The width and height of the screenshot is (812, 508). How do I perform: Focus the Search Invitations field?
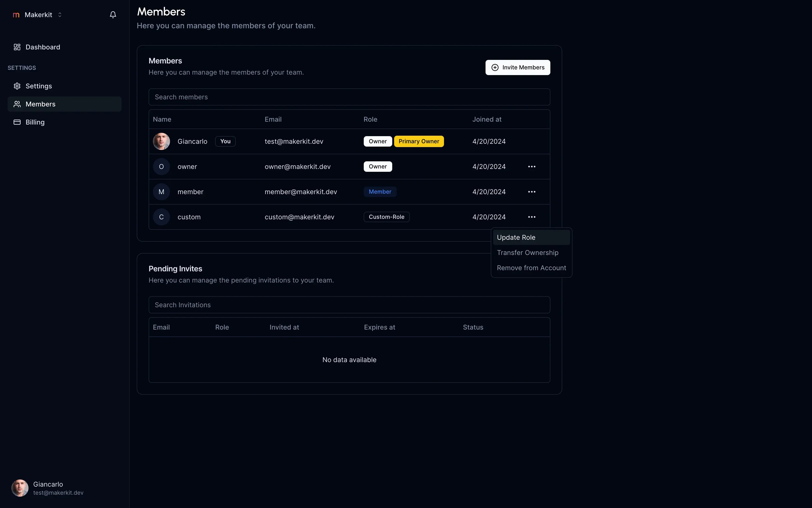pos(349,305)
